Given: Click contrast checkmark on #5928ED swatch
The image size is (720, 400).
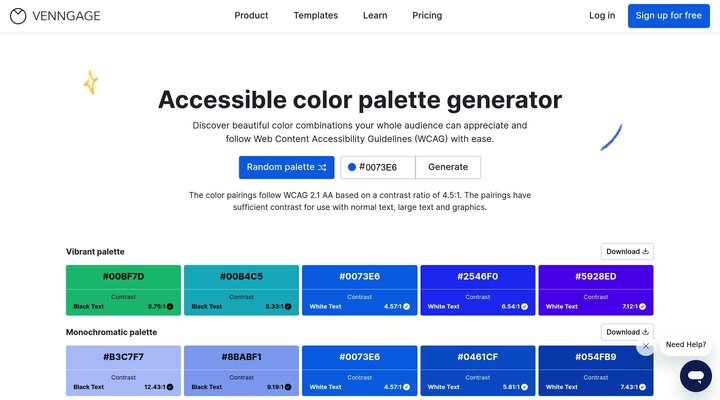Looking at the screenshot, I should click(642, 306).
